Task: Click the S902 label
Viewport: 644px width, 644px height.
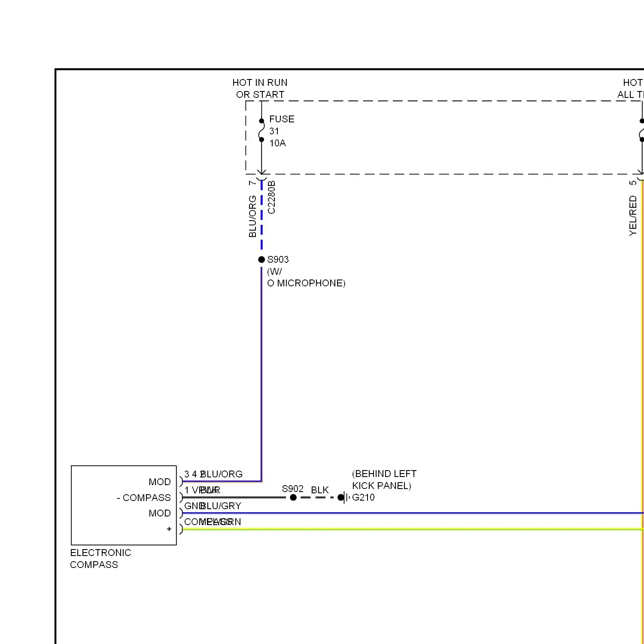Action: (292, 489)
